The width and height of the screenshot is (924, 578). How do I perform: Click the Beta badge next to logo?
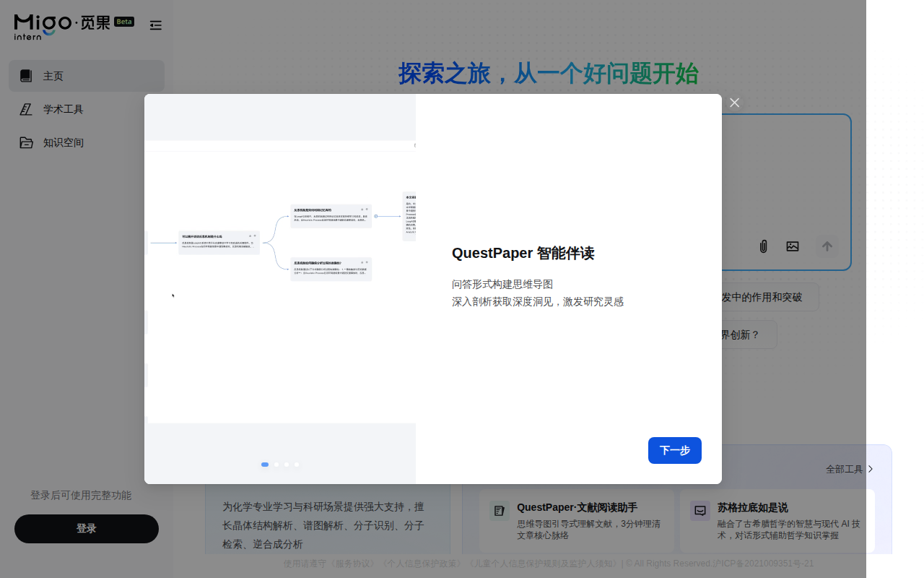pos(124,22)
